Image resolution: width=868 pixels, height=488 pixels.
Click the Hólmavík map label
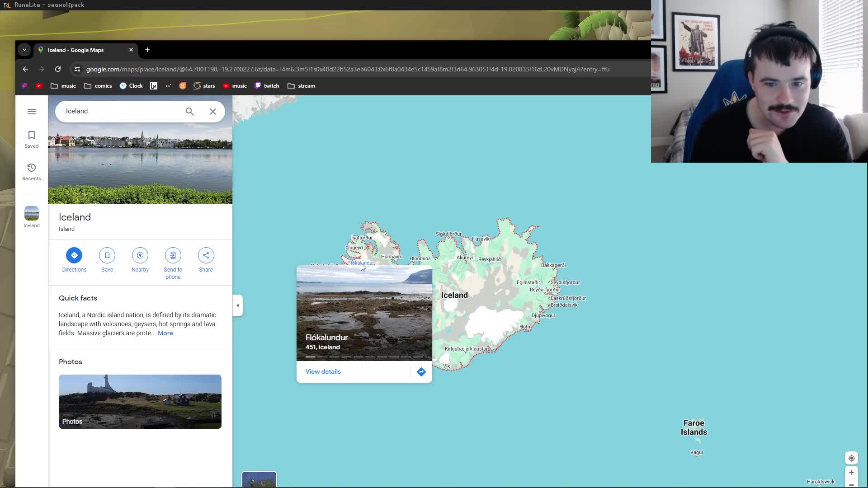[x=391, y=257]
